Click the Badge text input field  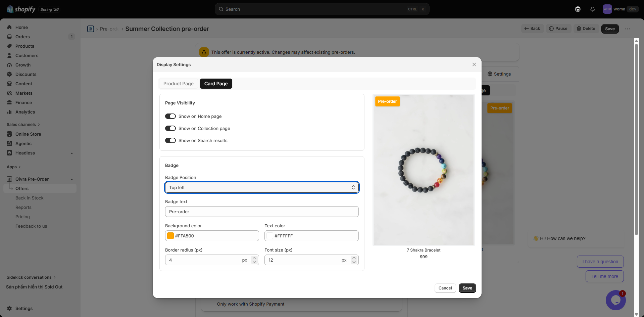(262, 212)
